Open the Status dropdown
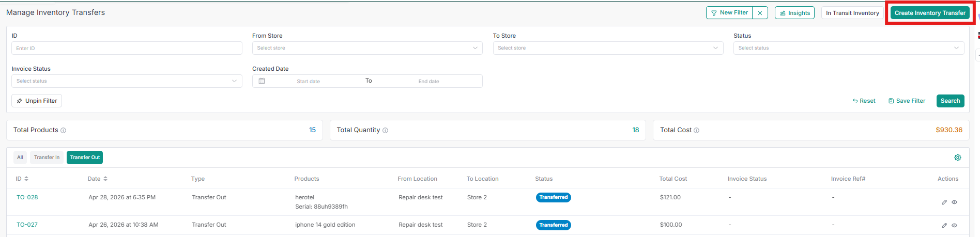980x237 pixels. click(849, 48)
